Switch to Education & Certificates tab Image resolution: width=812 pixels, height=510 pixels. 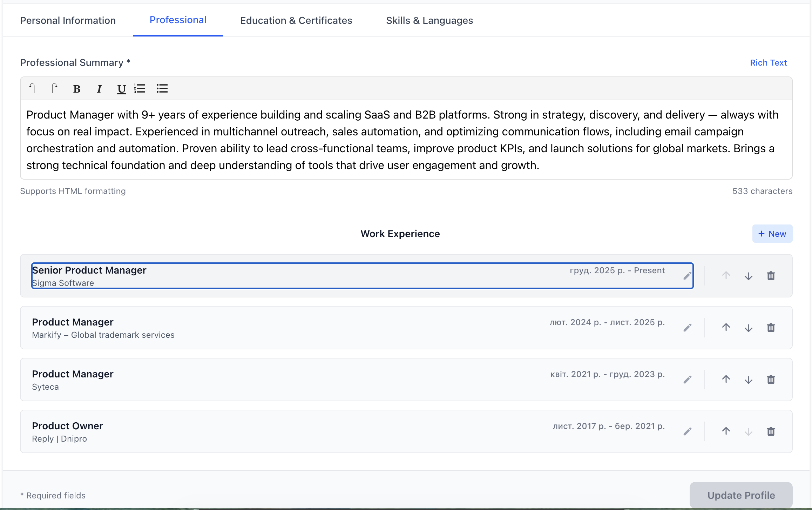[296, 20]
